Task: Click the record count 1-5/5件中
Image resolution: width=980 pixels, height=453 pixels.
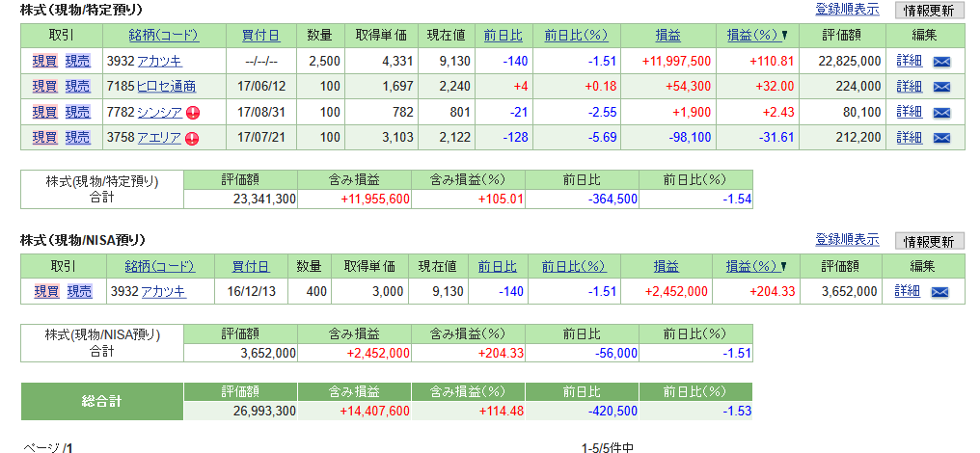Action: click(608, 447)
